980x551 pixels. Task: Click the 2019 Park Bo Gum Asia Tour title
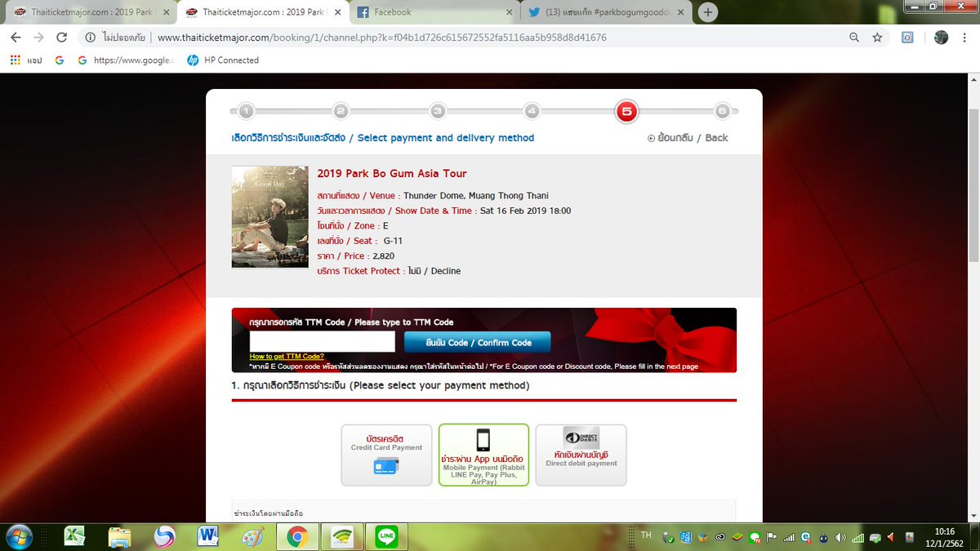point(392,174)
